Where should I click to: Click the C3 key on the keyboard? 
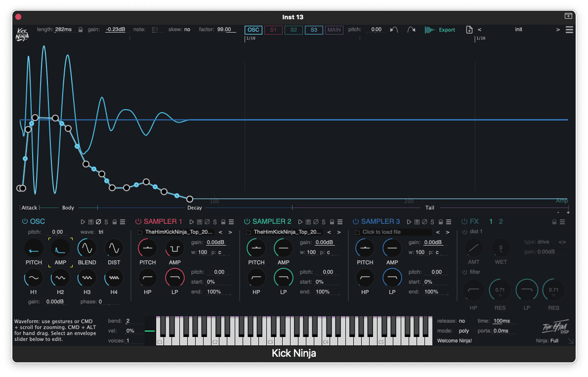click(270, 340)
